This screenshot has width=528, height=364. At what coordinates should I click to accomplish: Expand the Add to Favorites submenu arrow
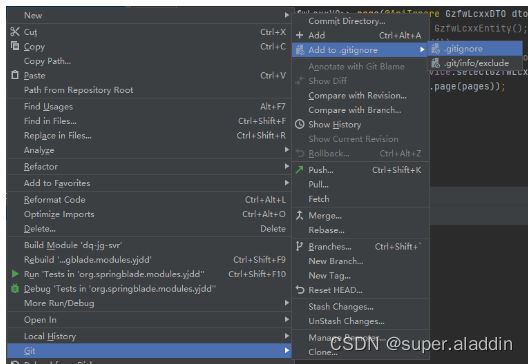pyautogui.click(x=287, y=183)
